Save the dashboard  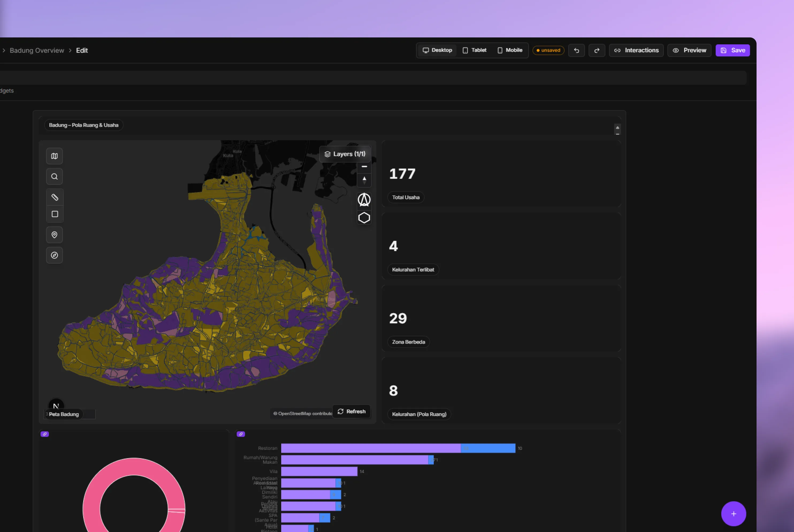pyautogui.click(x=732, y=50)
